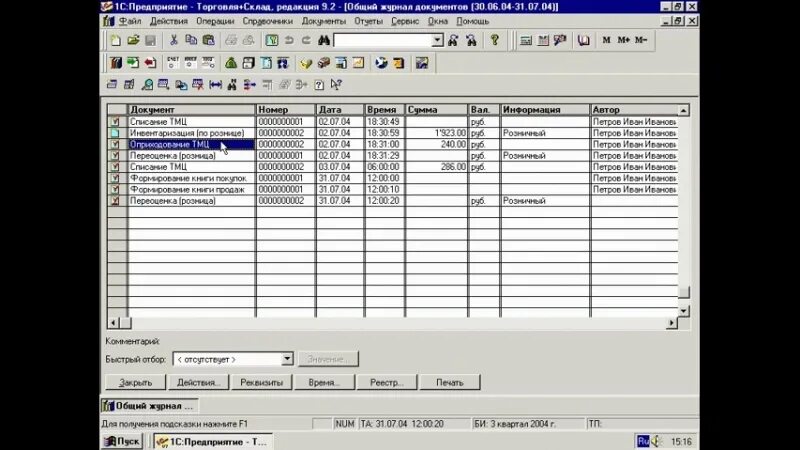Click the Paste clipboard icon
The width and height of the screenshot is (800, 450).
208,40
